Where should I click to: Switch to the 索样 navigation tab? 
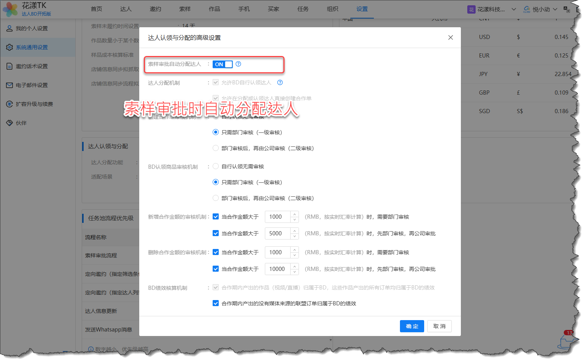[185, 9]
